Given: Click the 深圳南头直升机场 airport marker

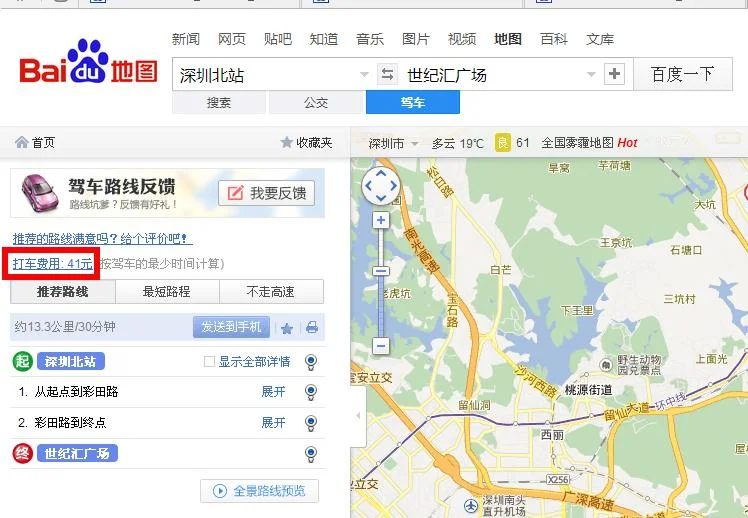Looking at the screenshot, I should pyautogui.click(x=471, y=505).
